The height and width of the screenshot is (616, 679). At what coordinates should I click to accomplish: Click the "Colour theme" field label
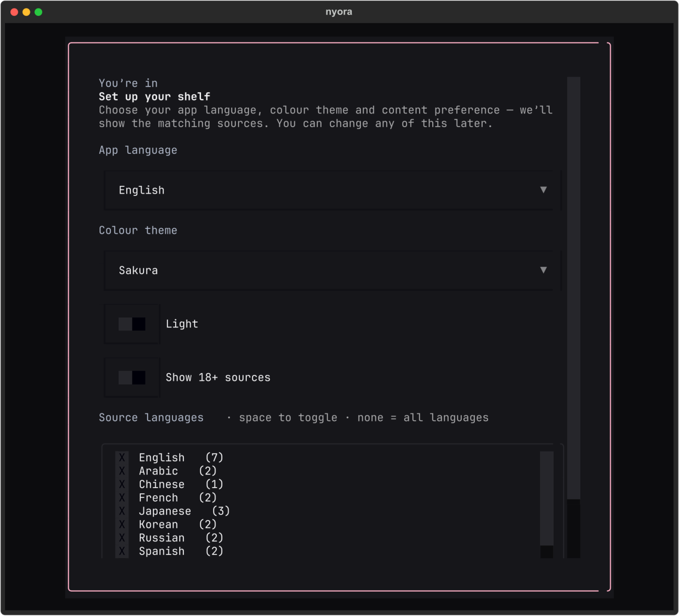pyautogui.click(x=138, y=230)
